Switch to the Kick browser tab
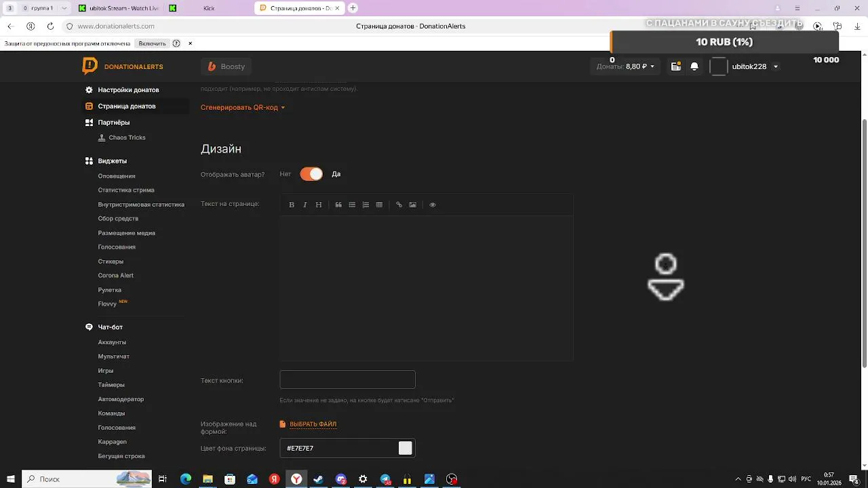Screen dimensions: 868x488 (209, 8)
